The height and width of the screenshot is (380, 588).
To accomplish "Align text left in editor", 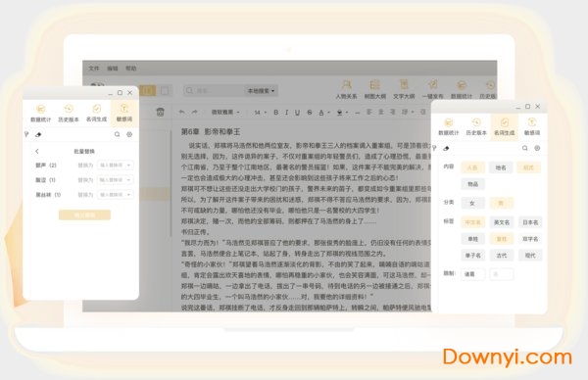I will tap(369, 112).
